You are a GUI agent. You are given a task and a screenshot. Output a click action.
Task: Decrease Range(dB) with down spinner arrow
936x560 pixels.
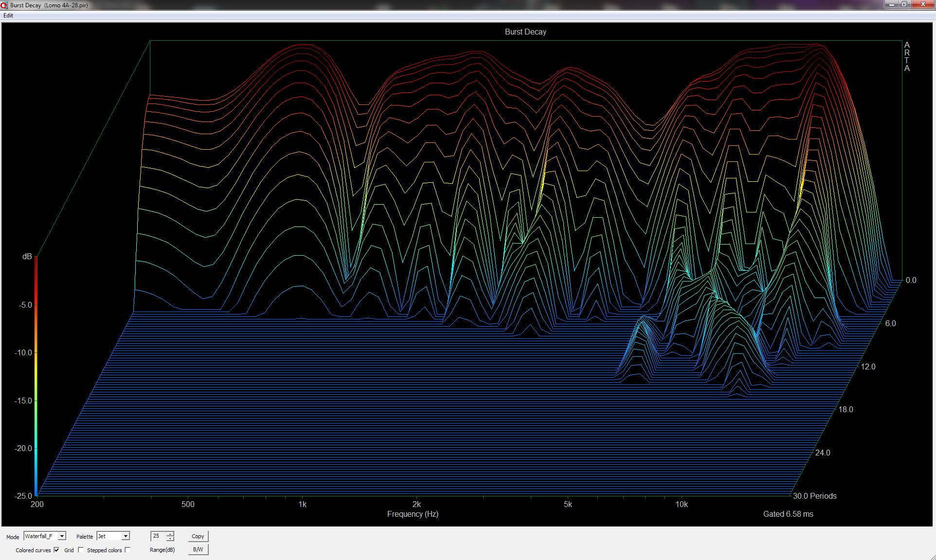point(170,539)
